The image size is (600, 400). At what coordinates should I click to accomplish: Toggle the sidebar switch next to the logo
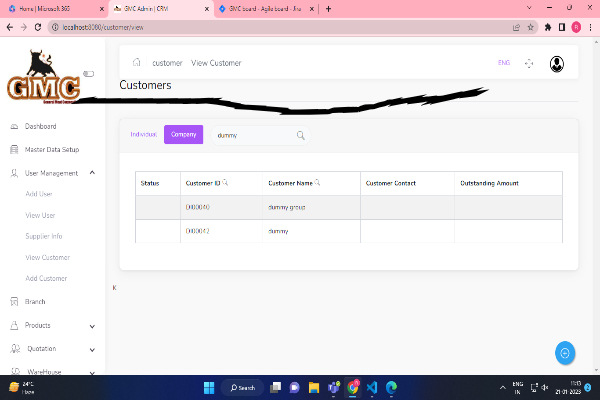88,73
